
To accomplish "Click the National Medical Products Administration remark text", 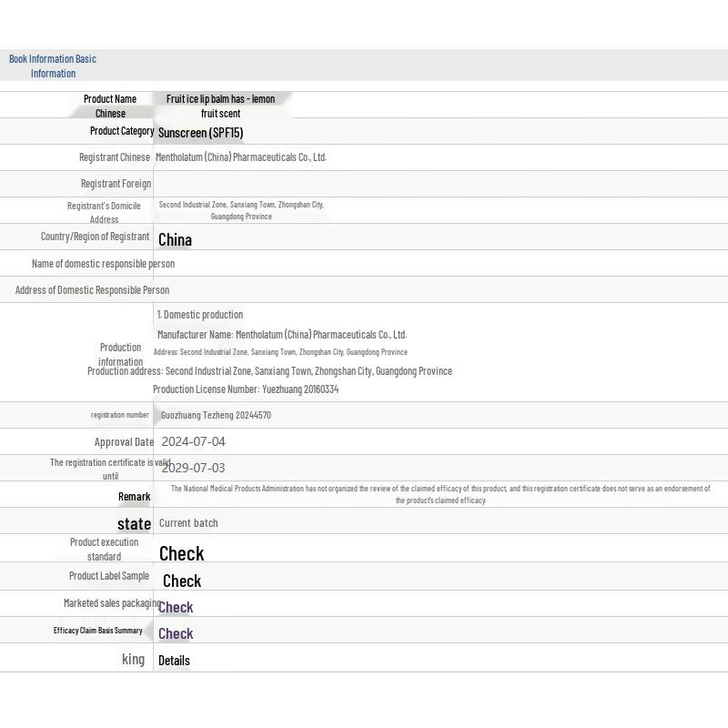I will tap(440, 494).
